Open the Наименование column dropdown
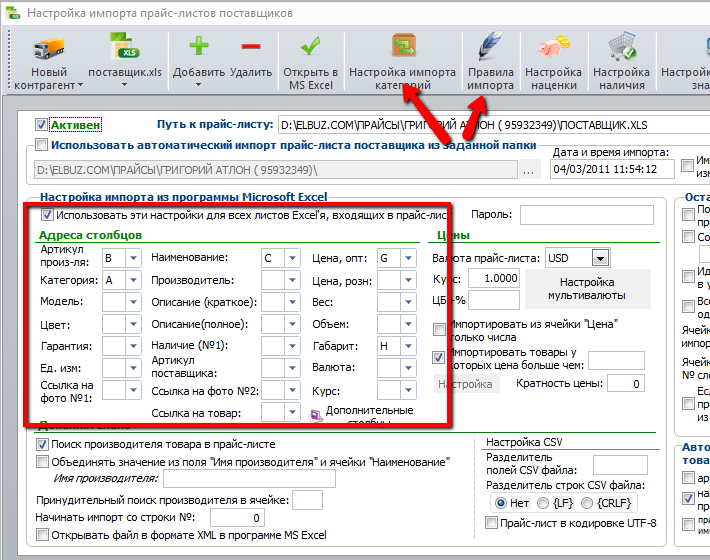The image size is (710, 560). (x=292, y=258)
